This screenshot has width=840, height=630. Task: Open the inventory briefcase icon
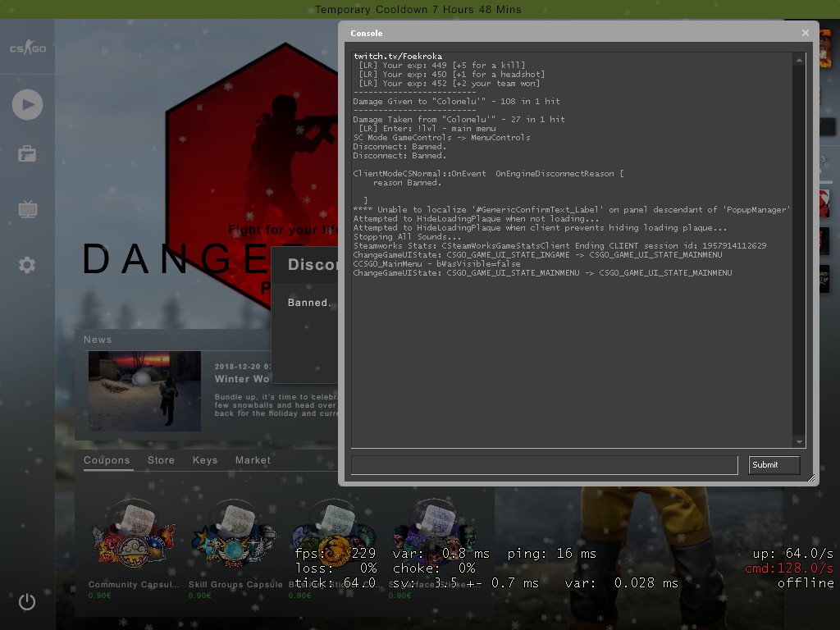tap(27, 154)
